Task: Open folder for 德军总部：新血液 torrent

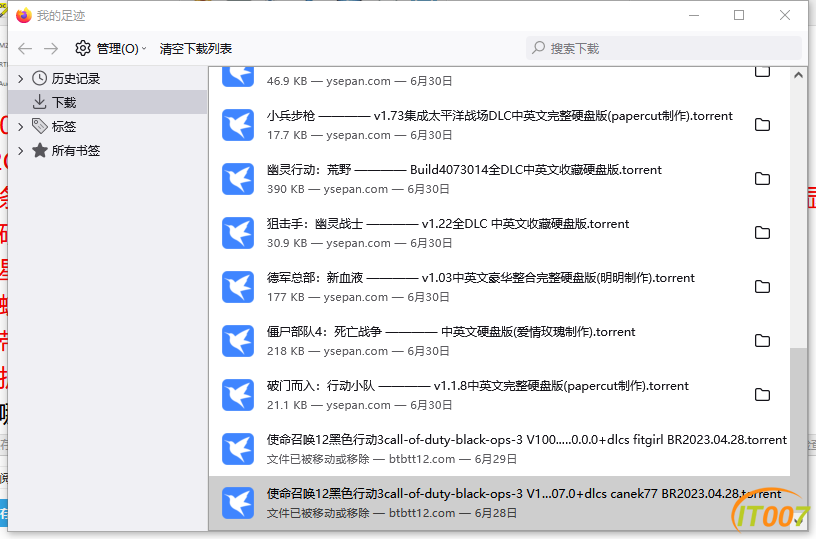Action: (762, 287)
